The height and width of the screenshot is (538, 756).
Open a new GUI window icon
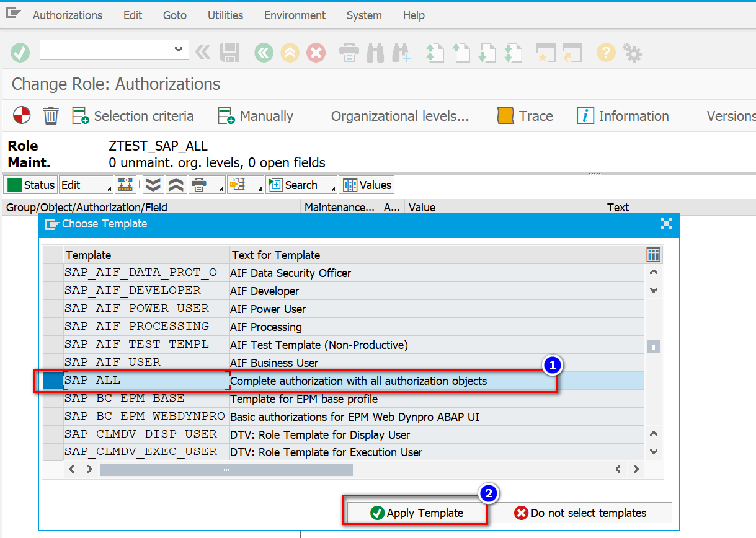pyautogui.click(x=546, y=52)
